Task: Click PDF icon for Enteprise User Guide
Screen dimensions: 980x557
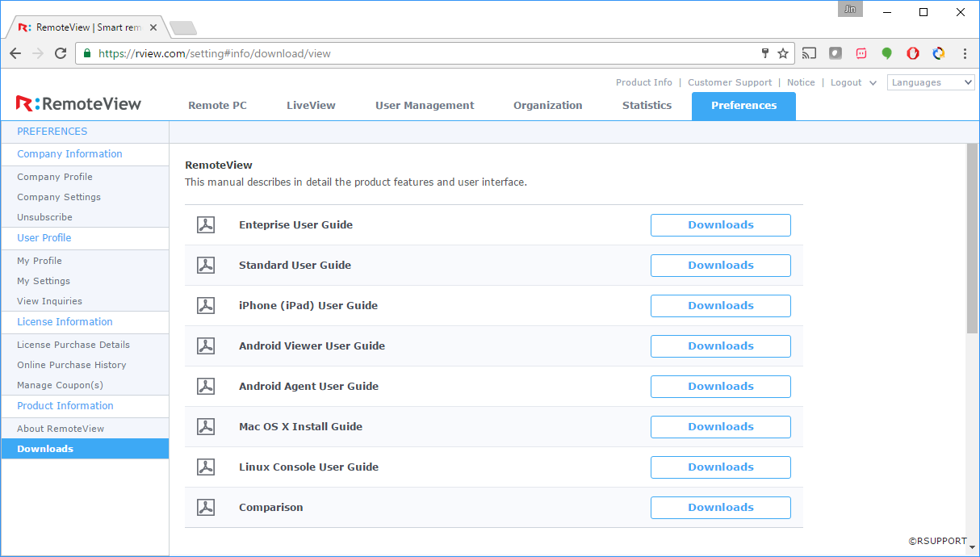Action: (x=206, y=225)
